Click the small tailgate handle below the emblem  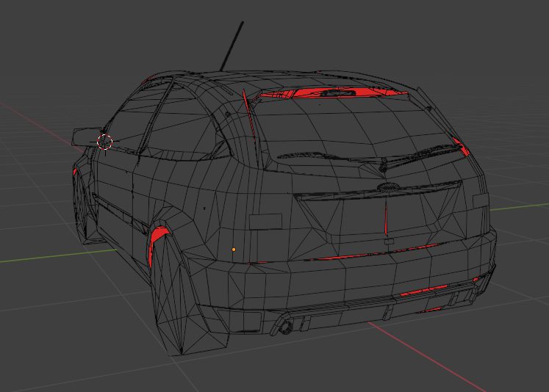point(387,240)
